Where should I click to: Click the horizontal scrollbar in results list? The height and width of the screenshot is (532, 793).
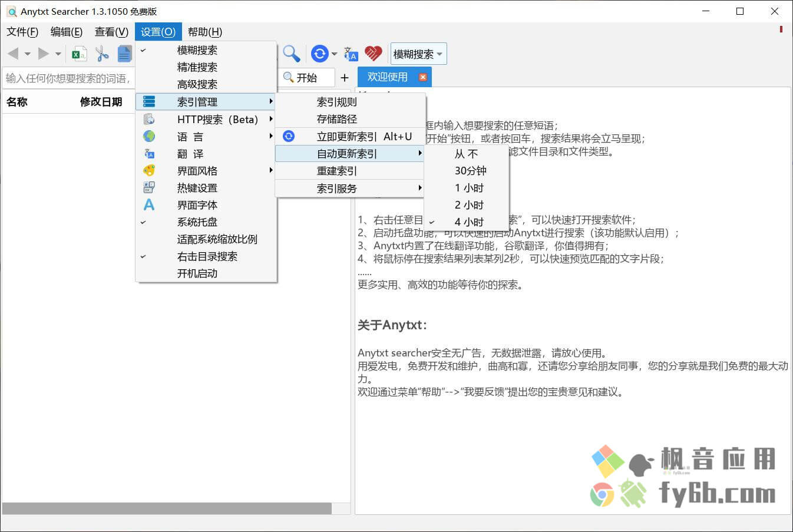pos(167,508)
